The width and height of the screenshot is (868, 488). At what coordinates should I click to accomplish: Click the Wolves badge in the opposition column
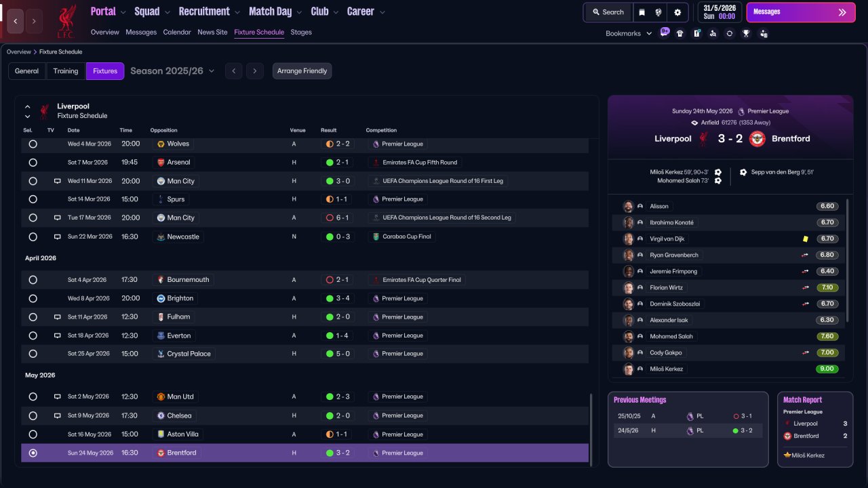161,144
